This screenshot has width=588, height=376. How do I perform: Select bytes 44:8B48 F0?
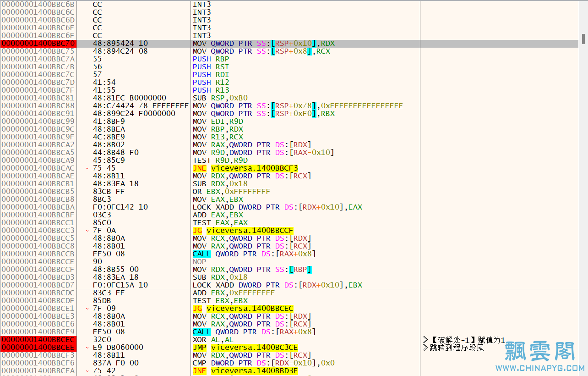tap(116, 153)
